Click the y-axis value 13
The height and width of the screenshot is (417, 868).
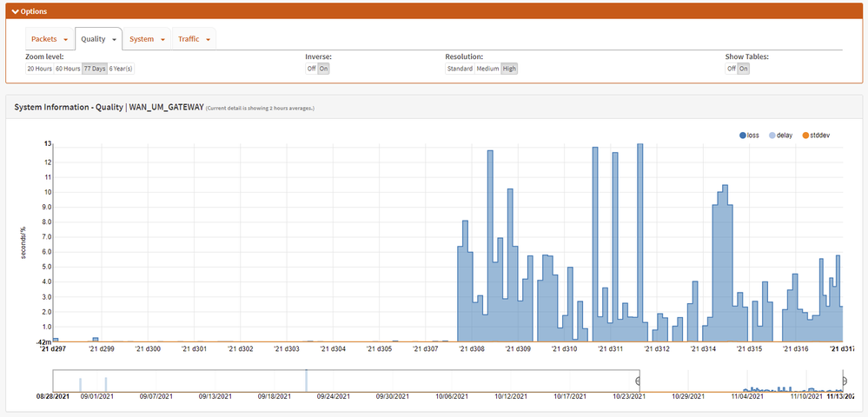click(x=48, y=144)
